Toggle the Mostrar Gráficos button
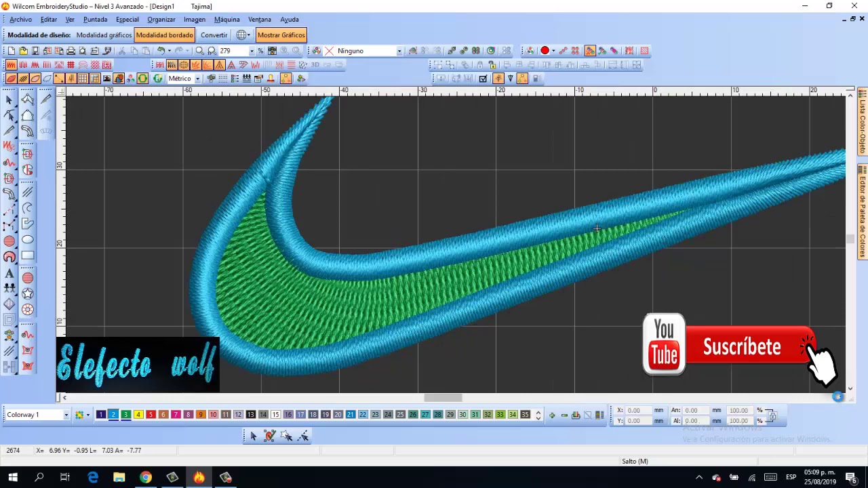868x488 pixels. [281, 35]
